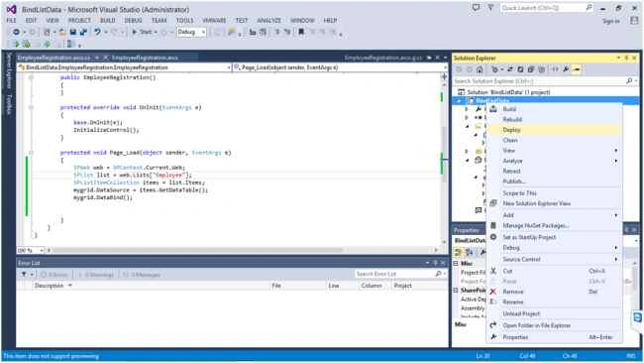This screenshot has height=363, width=644.
Task: Click the bookmark toggle toolbar icon
Action: [x=301, y=32]
